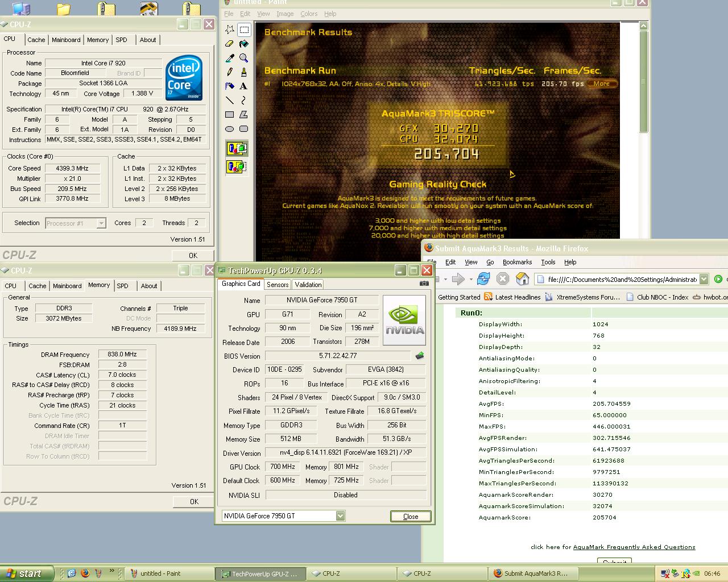
Task: Click the GPU-Z screenshot camera icon
Action: click(424, 283)
